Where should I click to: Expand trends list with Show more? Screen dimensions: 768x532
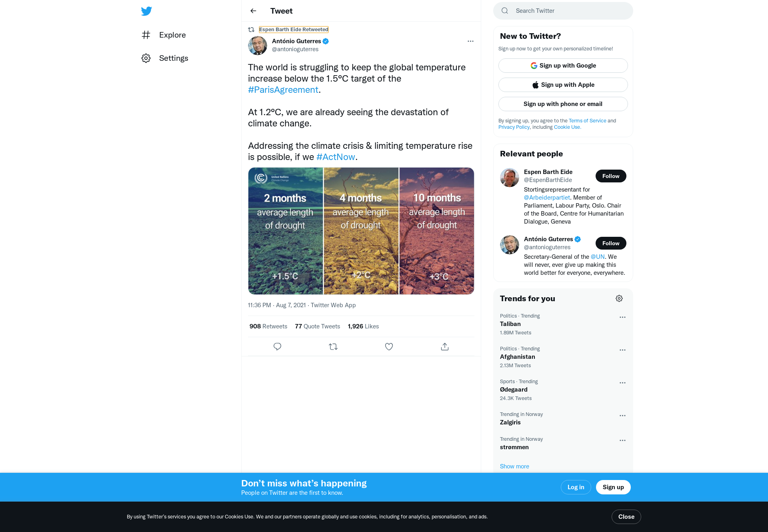(514, 466)
